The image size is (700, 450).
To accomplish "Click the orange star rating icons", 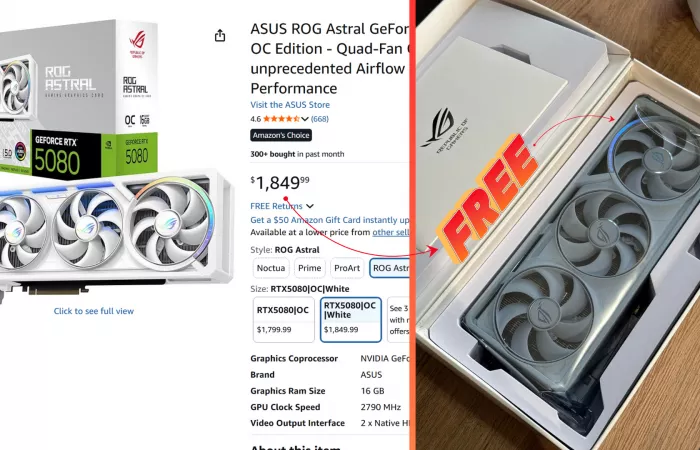I will (281, 119).
